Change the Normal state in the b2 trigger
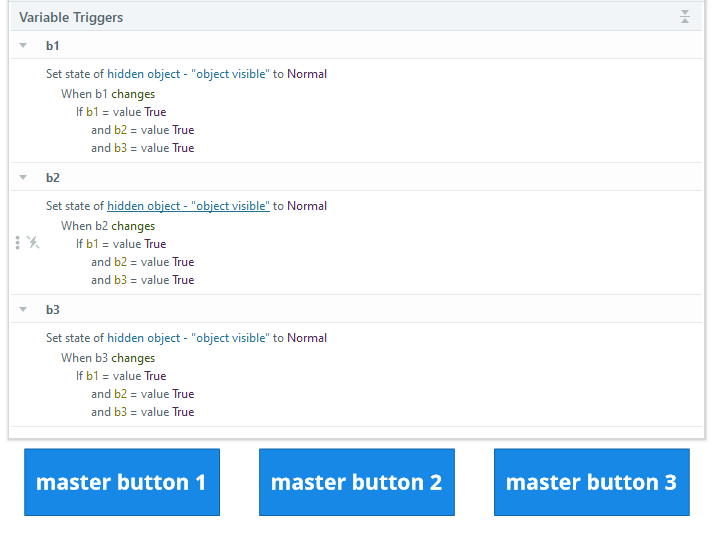Image resolution: width=715 pixels, height=535 pixels. click(x=307, y=206)
